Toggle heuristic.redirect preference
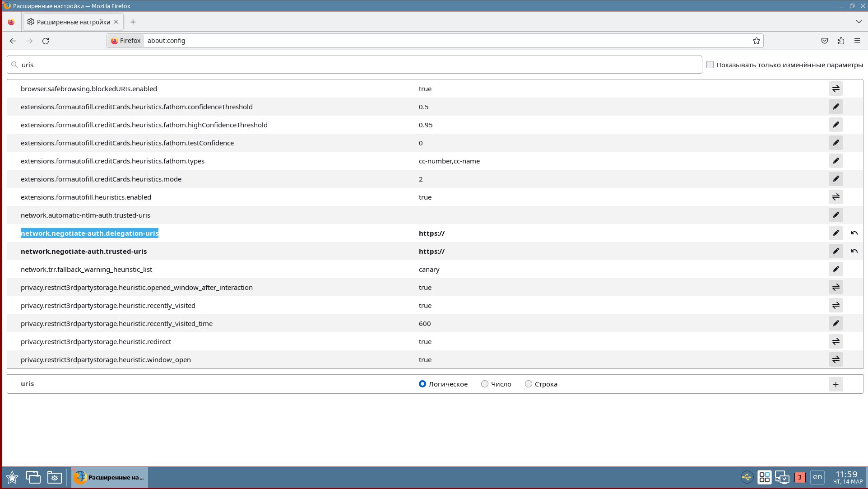This screenshot has height=489, width=868. 836,341
